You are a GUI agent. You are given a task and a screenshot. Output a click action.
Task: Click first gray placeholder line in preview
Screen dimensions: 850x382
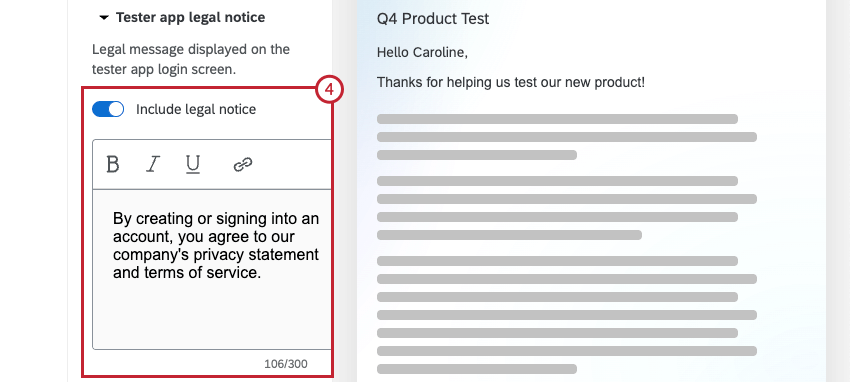coord(557,119)
